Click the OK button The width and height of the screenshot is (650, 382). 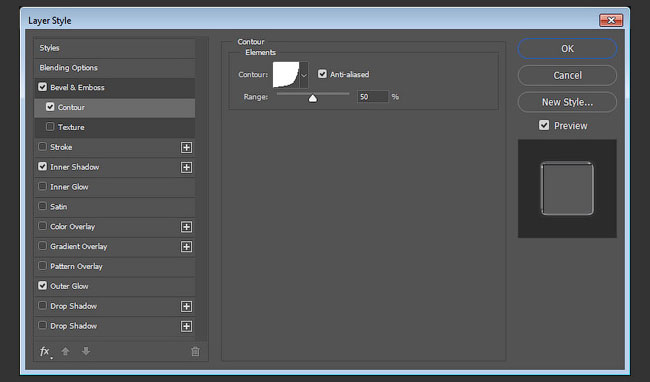[x=567, y=49]
